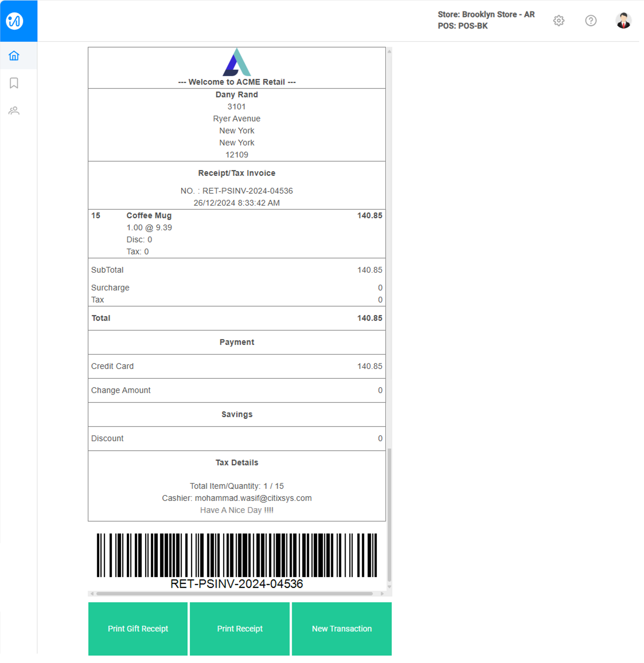Screen dimensions: 644x663
Task: Click the date 26/12/2024 8:33:42 AM
Action: click(x=237, y=203)
